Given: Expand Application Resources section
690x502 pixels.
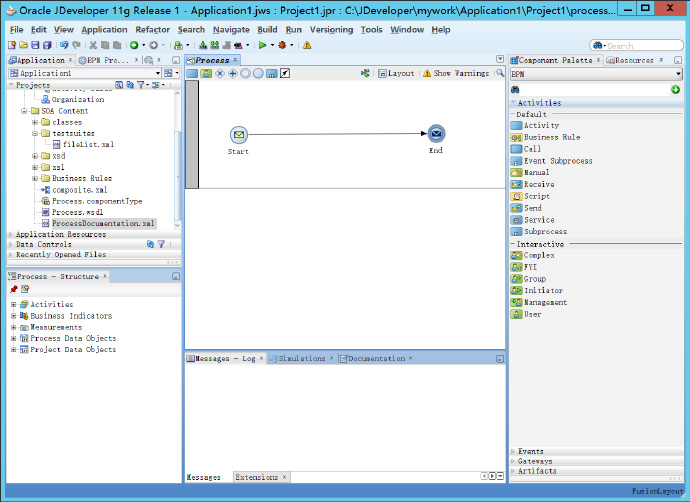Looking at the screenshot, I should [x=11, y=235].
